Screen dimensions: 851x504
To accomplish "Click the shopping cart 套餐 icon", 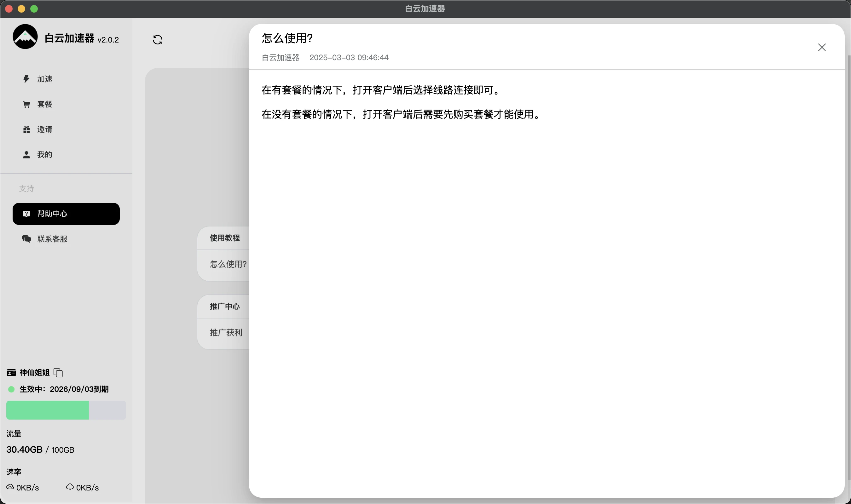I will (26, 104).
